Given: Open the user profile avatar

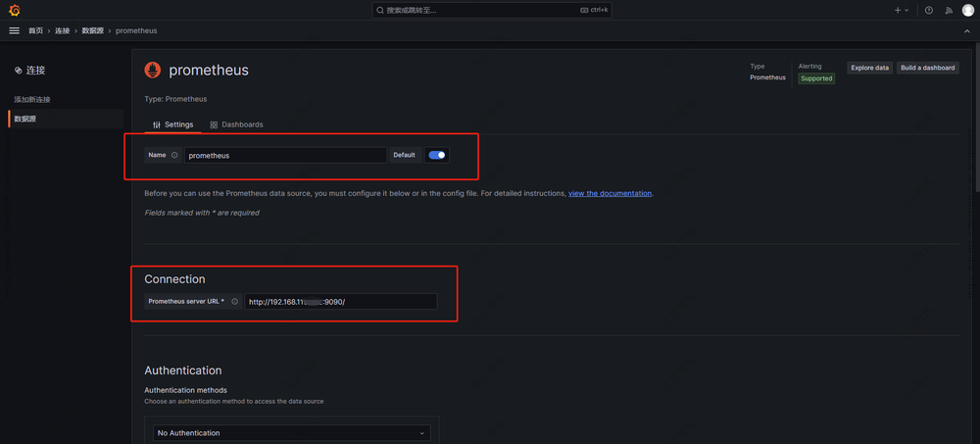Looking at the screenshot, I should click(x=967, y=10).
